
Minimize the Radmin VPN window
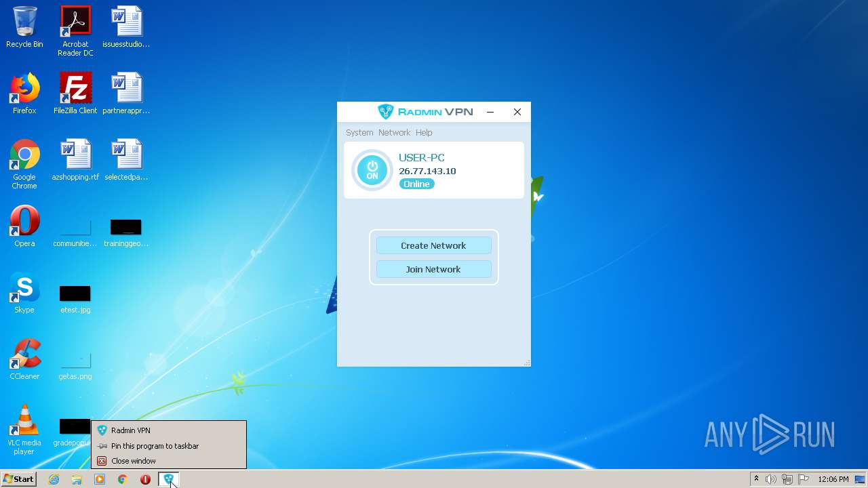pyautogui.click(x=490, y=112)
